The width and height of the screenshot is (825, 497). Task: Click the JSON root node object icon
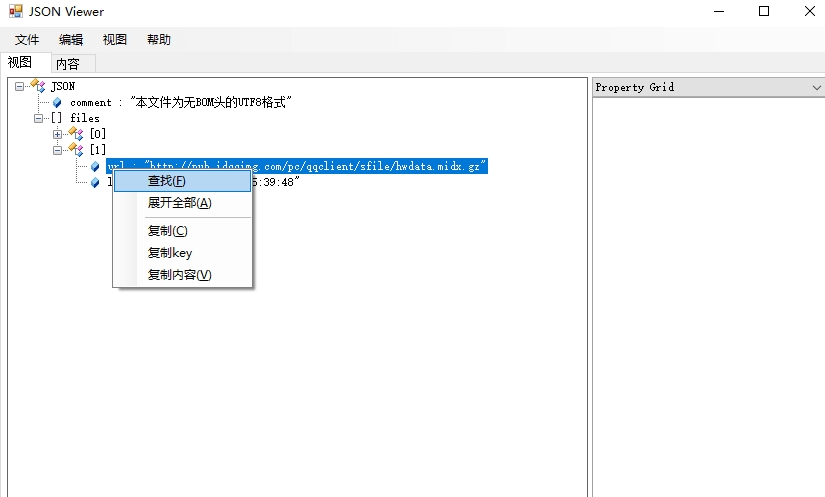point(38,86)
